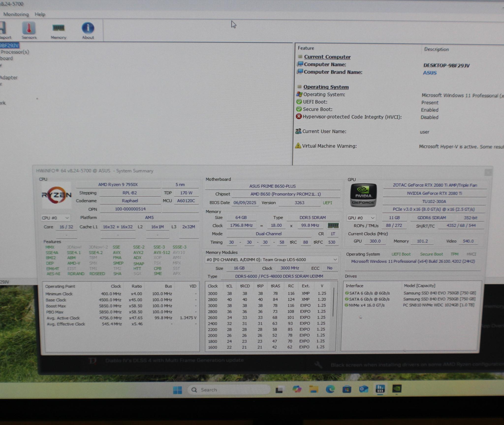
Task: Open the memory module DIMM dropdown
Action: (271, 259)
